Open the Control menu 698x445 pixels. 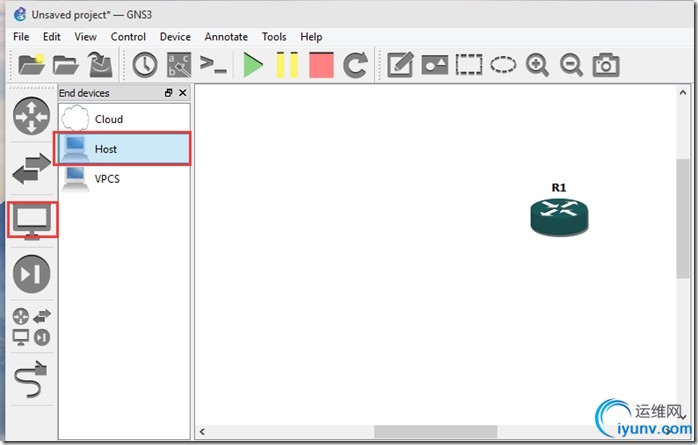pyautogui.click(x=128, y=36)
